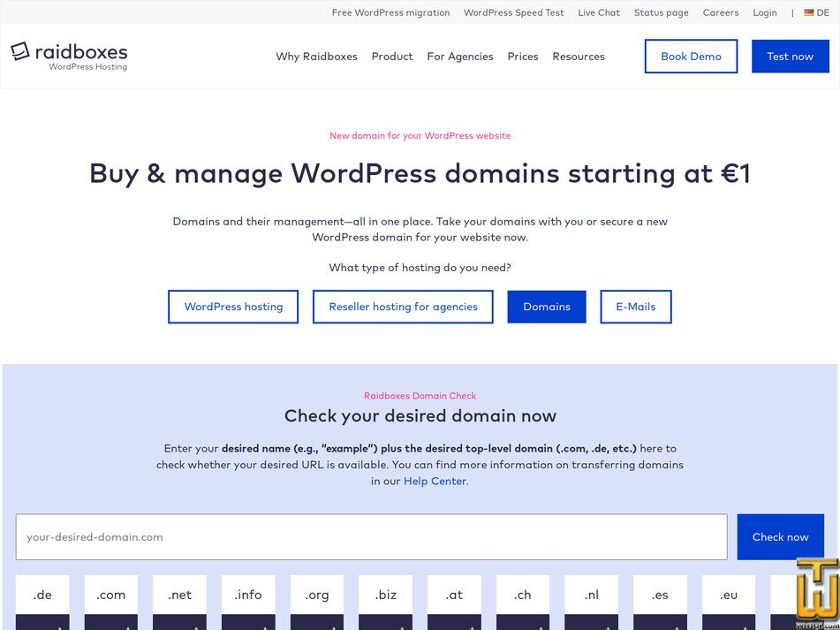Choose the Domains hosting type
The image size is (840, 630).
point(546,307)
